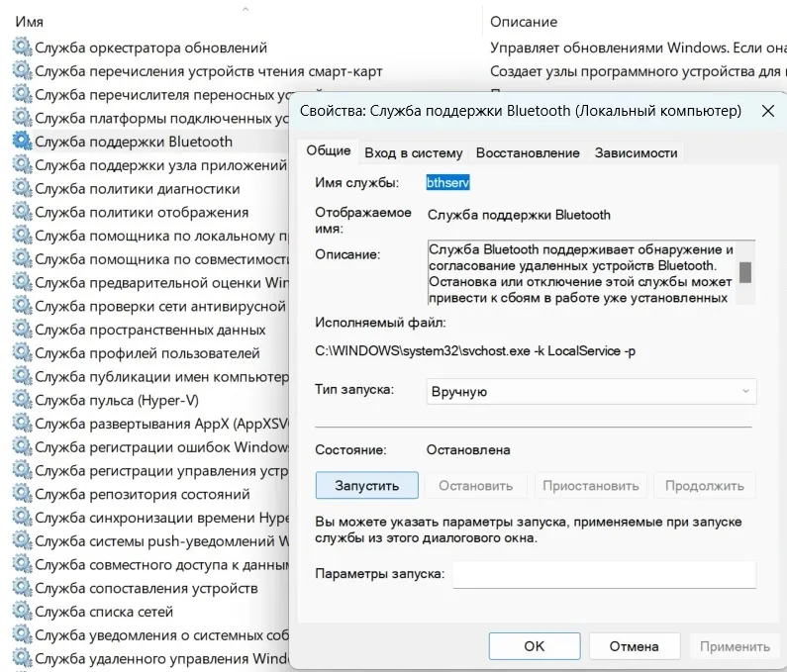The height and width of the screenshot is (672, 787).
Task: Click gear icon of Служба профилей пользователей
Action: [x=22, y=352]
